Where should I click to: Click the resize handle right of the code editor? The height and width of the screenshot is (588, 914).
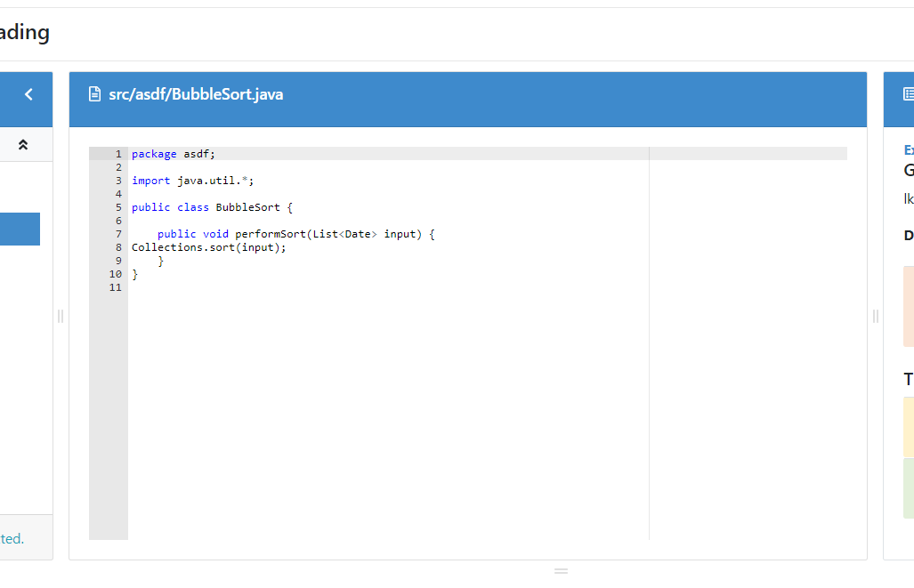pyautogui.click(x=876, y=317)
